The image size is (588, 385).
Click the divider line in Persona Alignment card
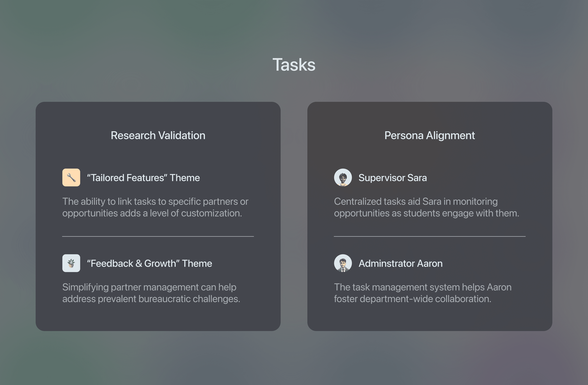[430, 236]
